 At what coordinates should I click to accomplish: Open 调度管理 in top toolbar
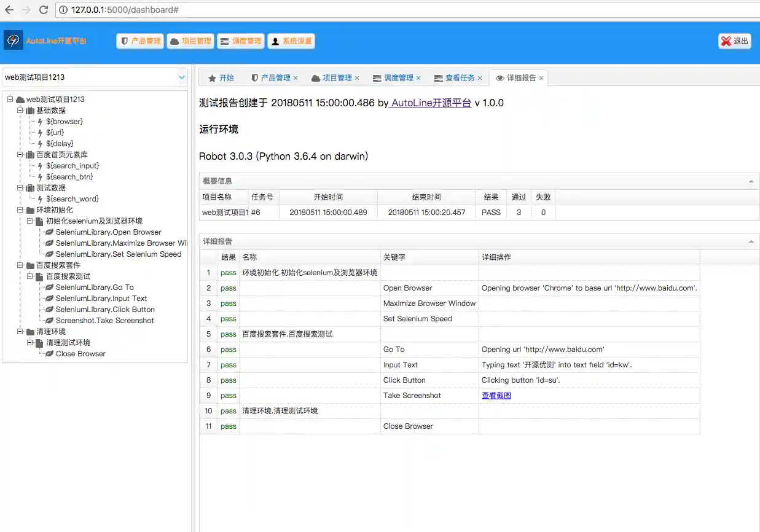tap(240, 41)
